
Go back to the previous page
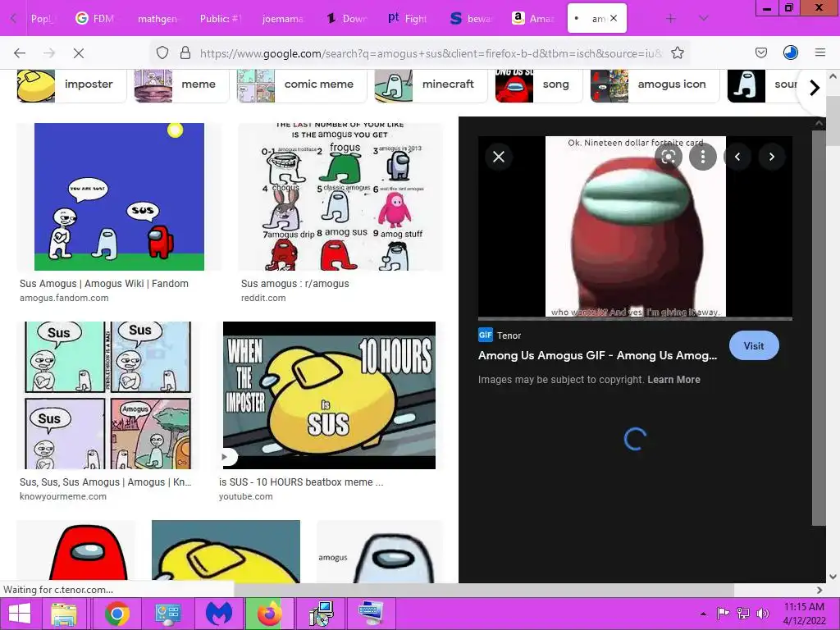tap(20, 53)
